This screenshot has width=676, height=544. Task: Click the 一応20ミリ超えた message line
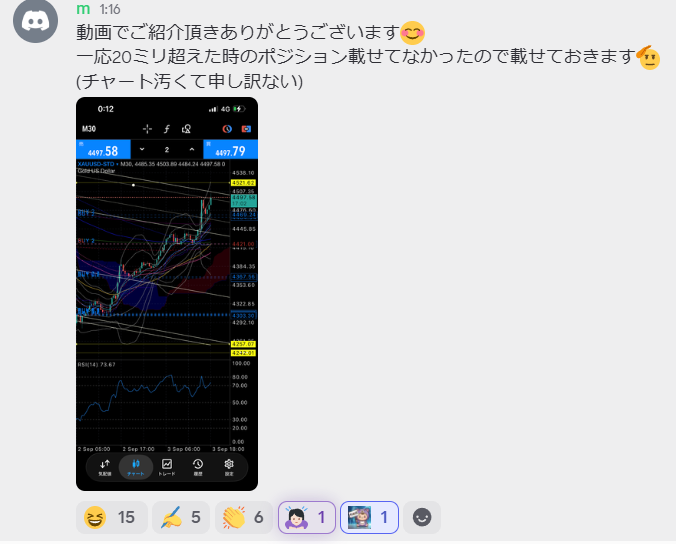tap(356, 56)
